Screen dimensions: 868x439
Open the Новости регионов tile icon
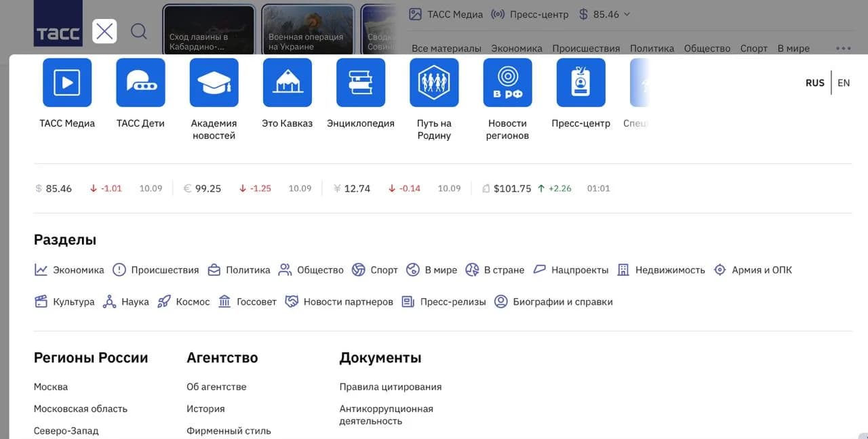click(x=508, y=83)
